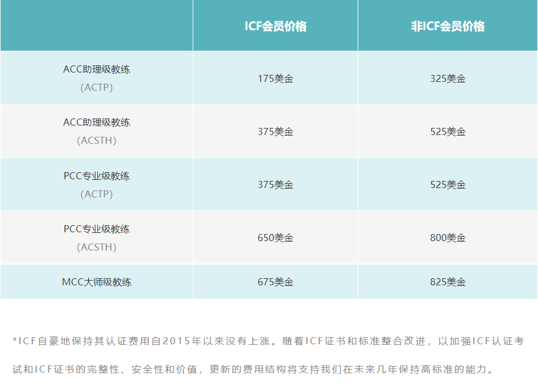Click the 825美金 price cell
Viewport: 538px width, 392px height.
coord(447,282)
